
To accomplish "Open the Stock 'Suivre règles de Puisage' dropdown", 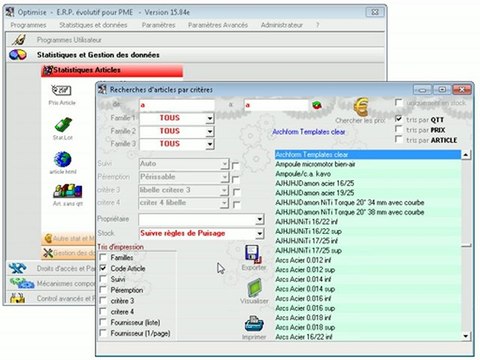I will click(x=260, y=233).
